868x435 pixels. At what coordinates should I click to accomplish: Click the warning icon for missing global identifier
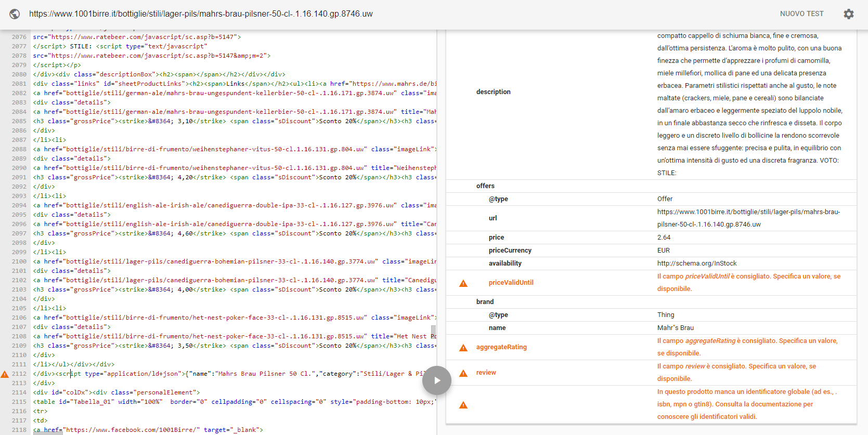pyautogui.click(x=463, y=405)
